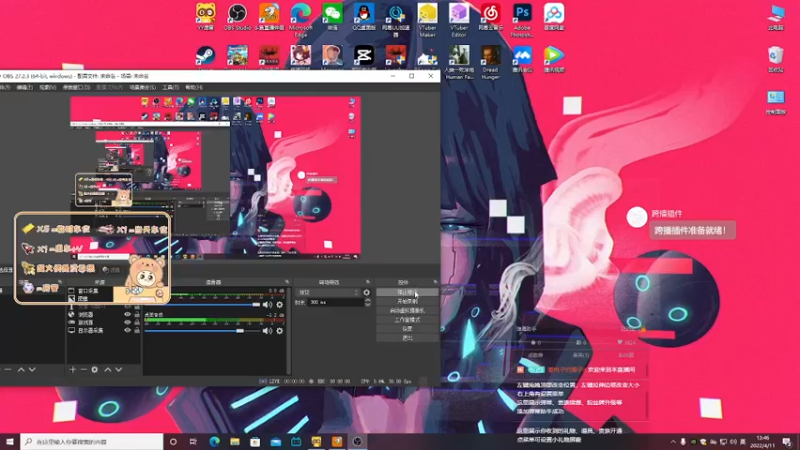Open the NetEase Cloud Music desktop shortcut
The width and height of the screenshot is (800, 450).
490,17
